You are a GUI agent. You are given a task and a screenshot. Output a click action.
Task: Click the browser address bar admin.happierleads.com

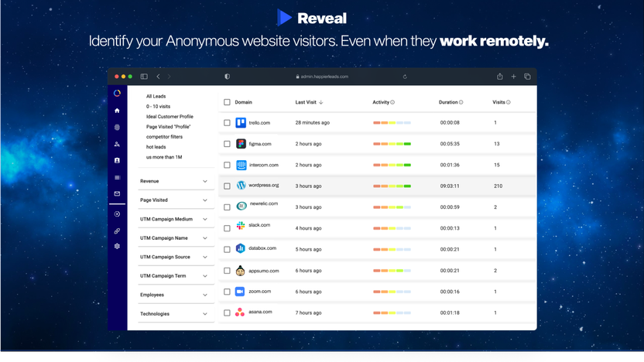click(x=322, y=77)
